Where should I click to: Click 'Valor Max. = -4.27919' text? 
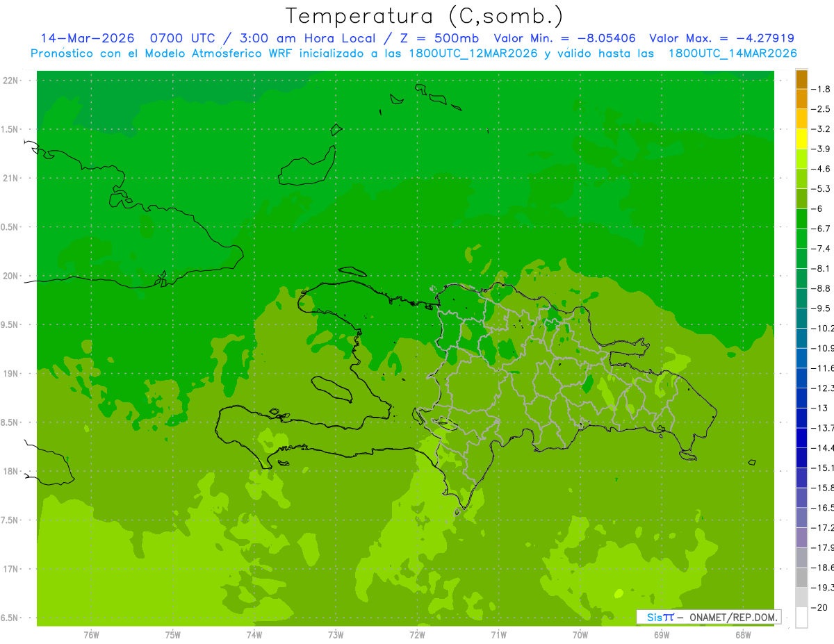[x=721, y=38]
